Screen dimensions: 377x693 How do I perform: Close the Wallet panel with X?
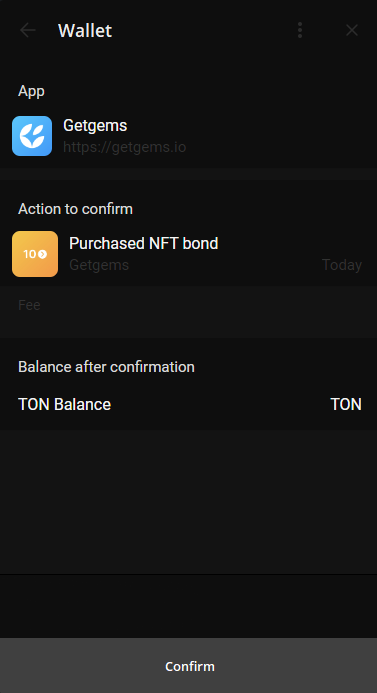click(352, 30)
